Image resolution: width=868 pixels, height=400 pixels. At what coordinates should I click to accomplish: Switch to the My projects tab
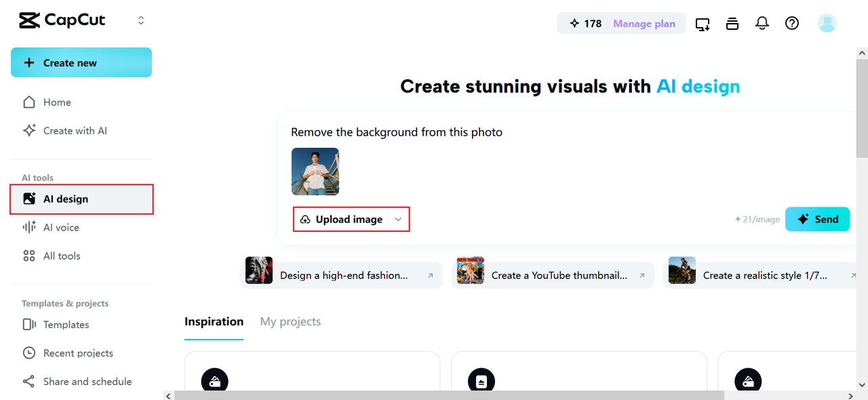[x=290, y=322]
